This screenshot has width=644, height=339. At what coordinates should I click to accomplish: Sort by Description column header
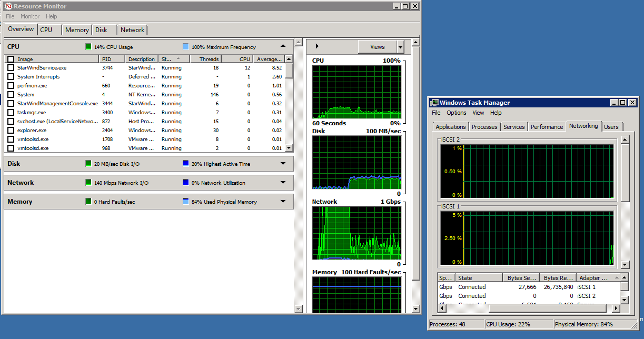pyautogui.click(x=142, y=59)
